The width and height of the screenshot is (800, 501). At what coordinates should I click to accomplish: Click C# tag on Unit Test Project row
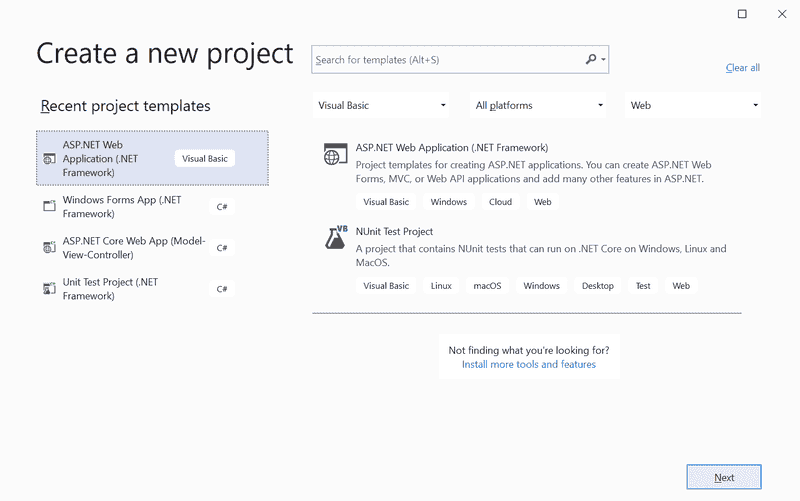pos(222,289)
